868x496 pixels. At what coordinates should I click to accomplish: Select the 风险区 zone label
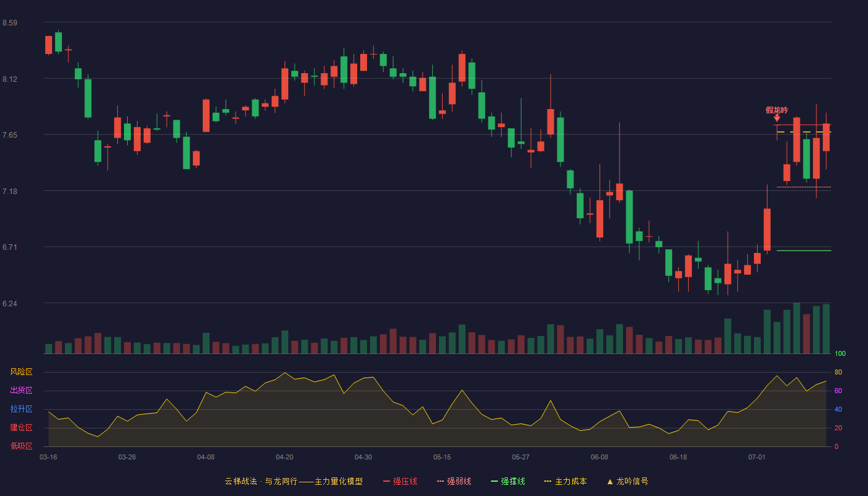tap(21, 372)
